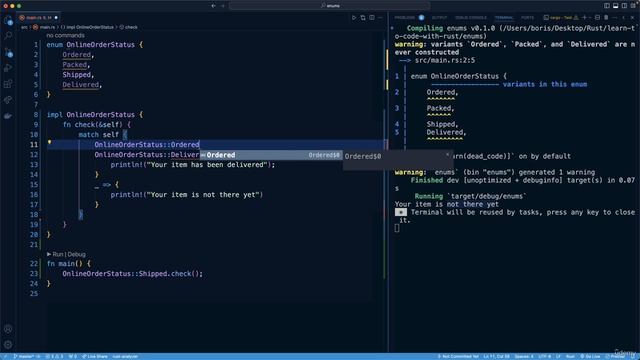Close the terminal panel with X

pyautogui.click(x=632, y=18)
